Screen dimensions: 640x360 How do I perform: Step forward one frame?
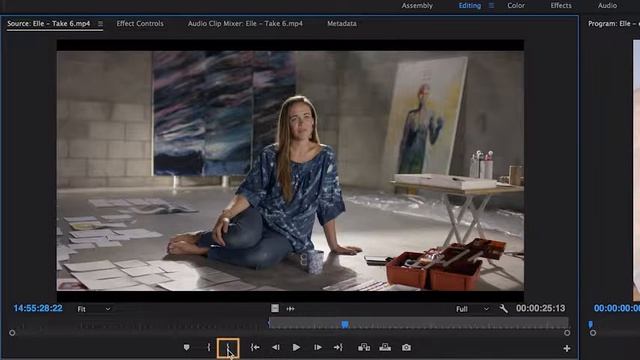[318, 347]
